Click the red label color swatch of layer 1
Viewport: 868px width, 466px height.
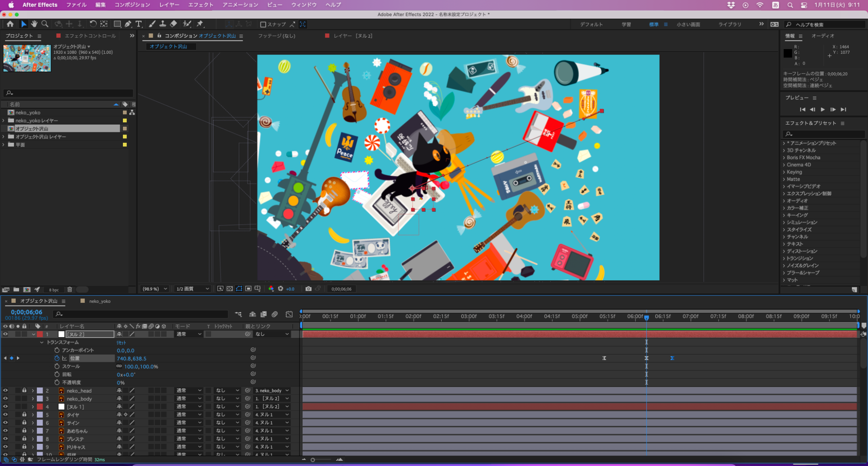point(40,335)
